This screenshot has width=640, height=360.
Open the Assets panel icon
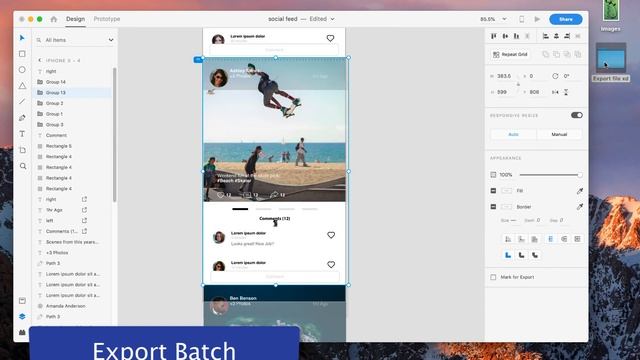tap(22, 301)
